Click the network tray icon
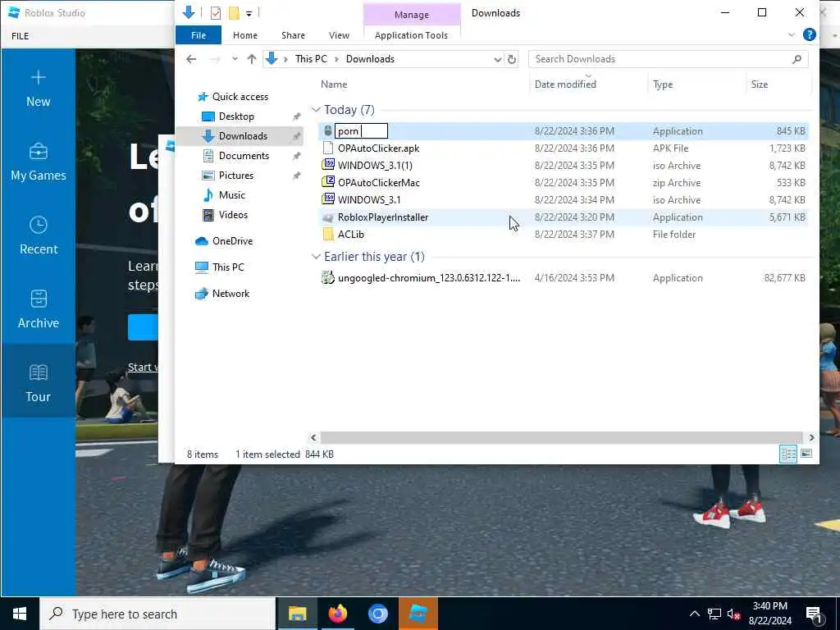The image size is (840, 630). (714, 614)
